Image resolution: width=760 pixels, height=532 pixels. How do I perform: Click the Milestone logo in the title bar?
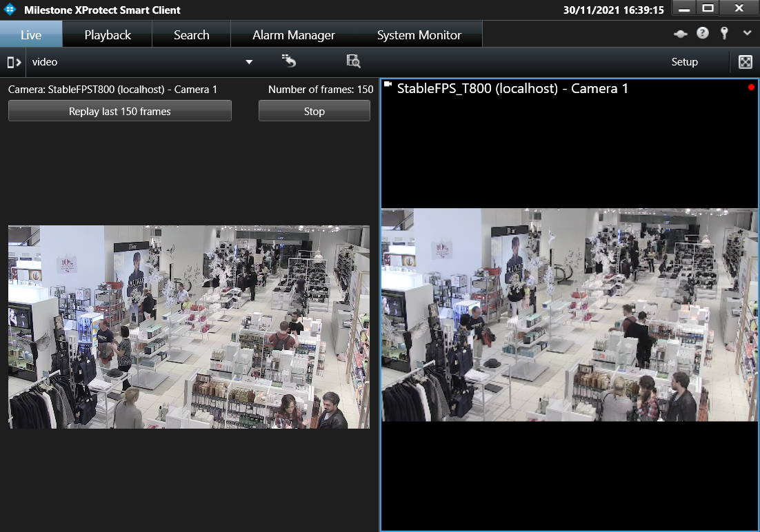click(x=10, y=10)
